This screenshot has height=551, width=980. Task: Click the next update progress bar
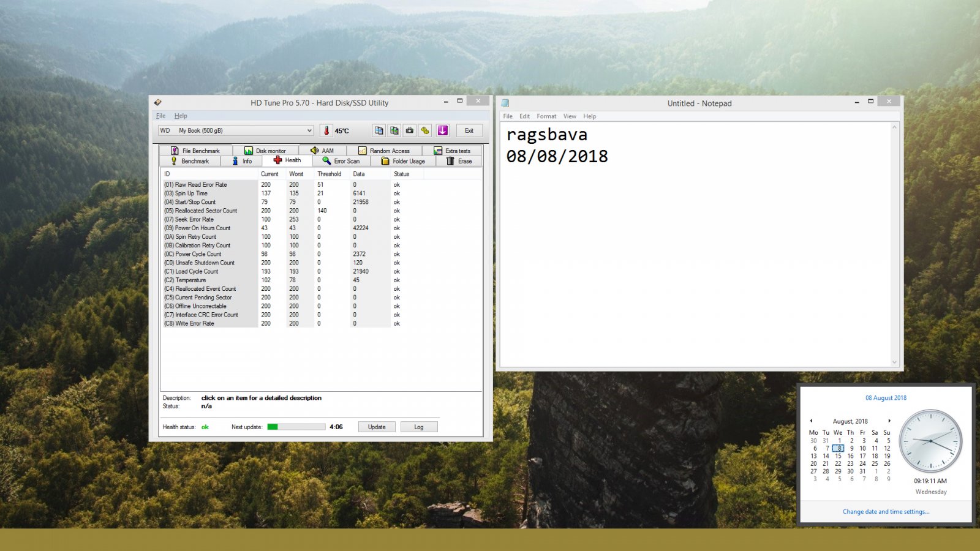[x=296, y=427]
